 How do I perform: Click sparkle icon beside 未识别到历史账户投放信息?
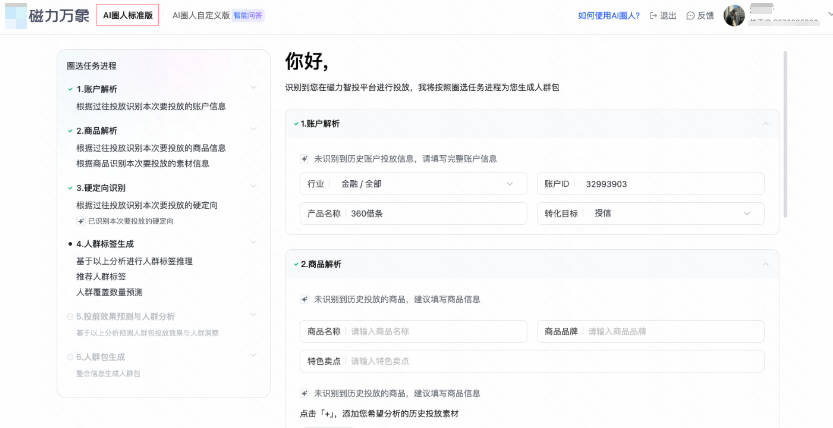pos(304,159)
